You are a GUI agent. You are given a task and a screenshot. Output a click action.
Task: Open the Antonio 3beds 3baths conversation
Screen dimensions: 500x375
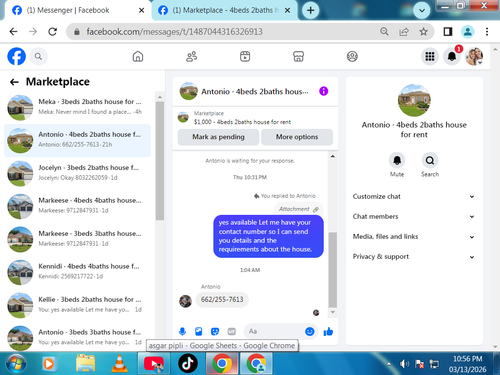(77, 337)
